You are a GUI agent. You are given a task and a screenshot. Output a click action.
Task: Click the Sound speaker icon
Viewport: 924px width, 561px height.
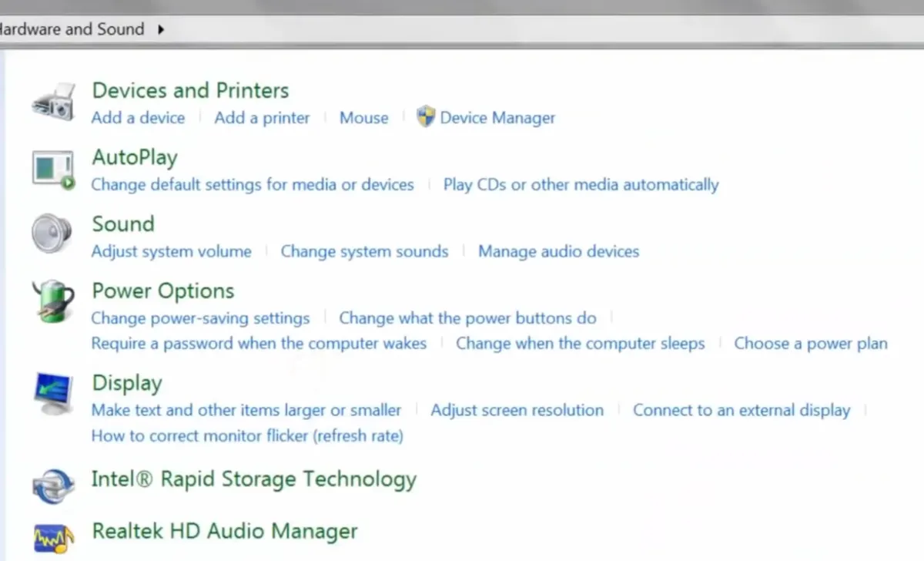[x=49, y=235]
